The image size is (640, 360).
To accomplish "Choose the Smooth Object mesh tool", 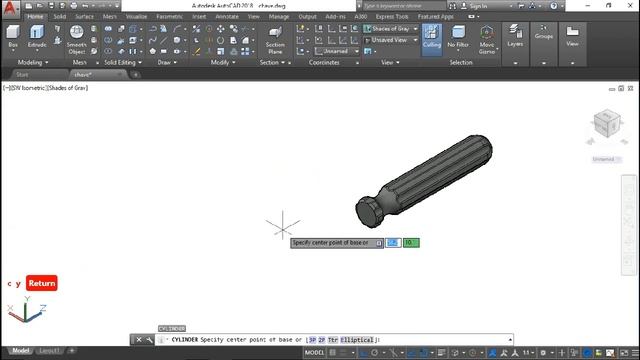I will [77, 40].
